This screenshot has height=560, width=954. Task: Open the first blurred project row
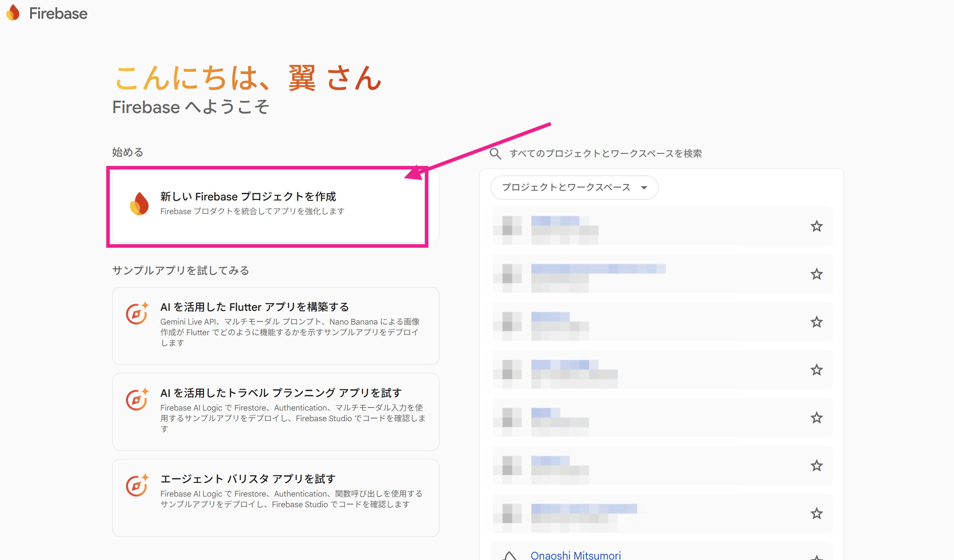(661, 226)
